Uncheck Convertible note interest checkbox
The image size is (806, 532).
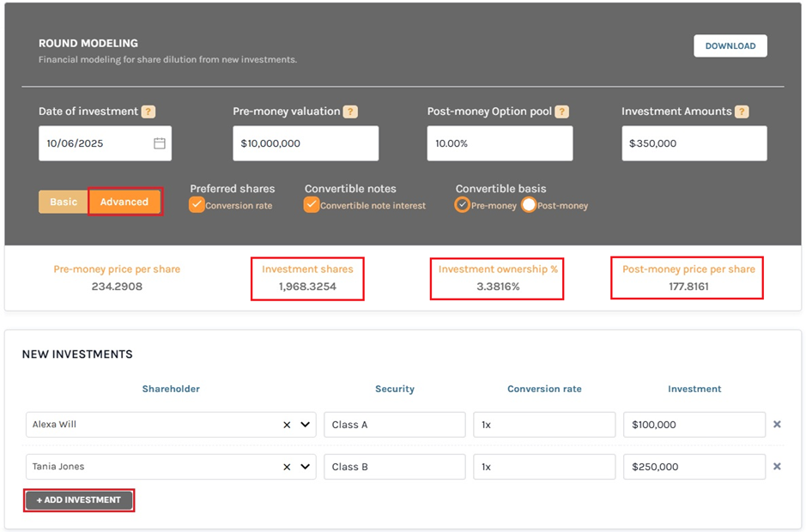point(312,205)
